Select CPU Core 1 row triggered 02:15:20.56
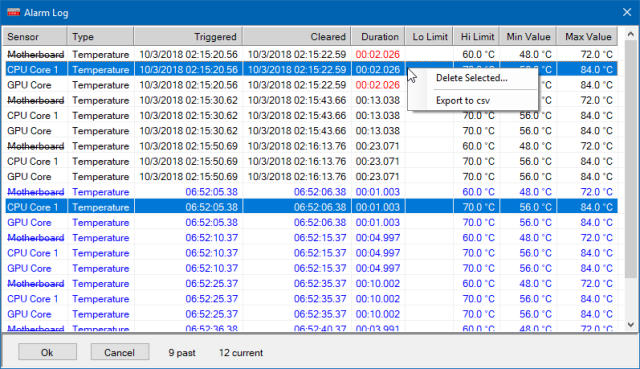Screen dimensions: 640x369 point(311,69)
